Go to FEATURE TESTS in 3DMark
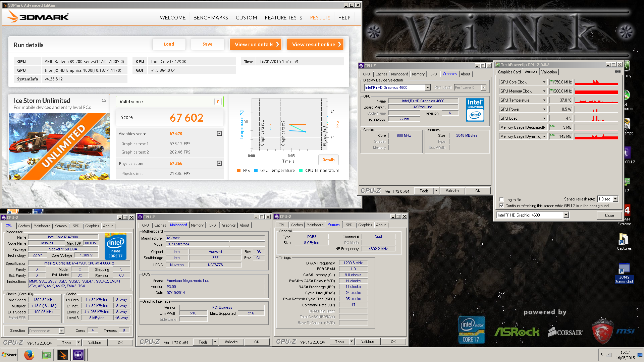The image size is (644, 362). click(283, 18)
